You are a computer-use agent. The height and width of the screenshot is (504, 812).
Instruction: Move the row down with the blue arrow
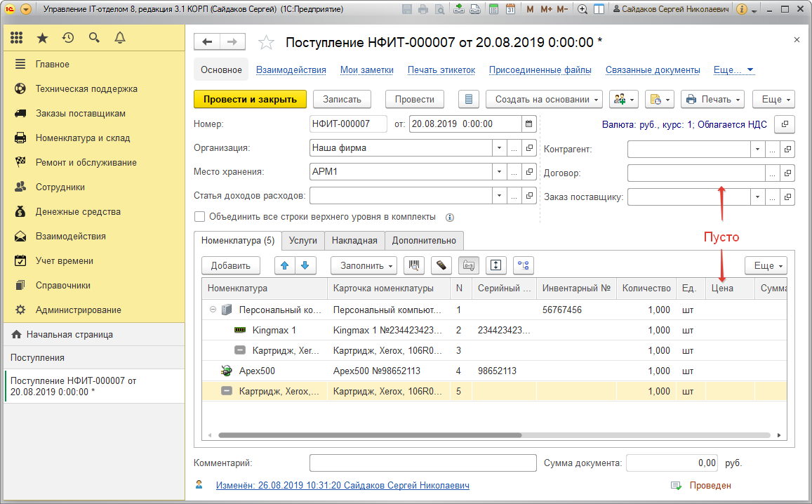tap(305, 265)
